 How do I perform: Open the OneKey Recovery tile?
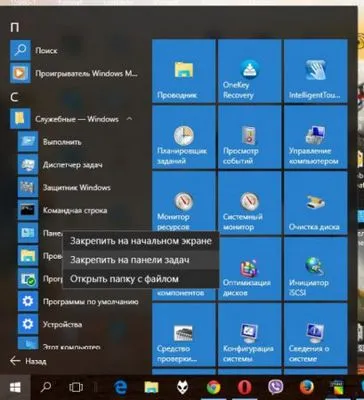(x=250, y=71)
